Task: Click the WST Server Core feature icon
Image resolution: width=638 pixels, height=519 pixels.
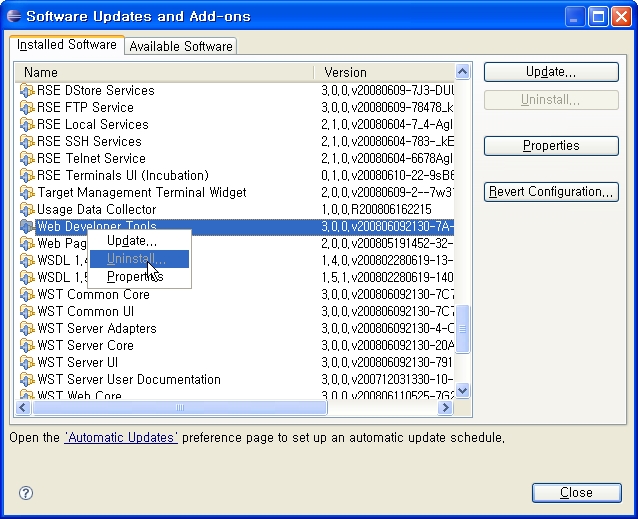Action: 27,346
